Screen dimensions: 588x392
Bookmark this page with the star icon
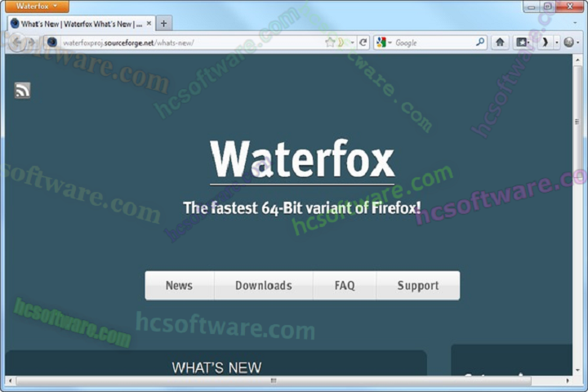click(x=330, y=42)
